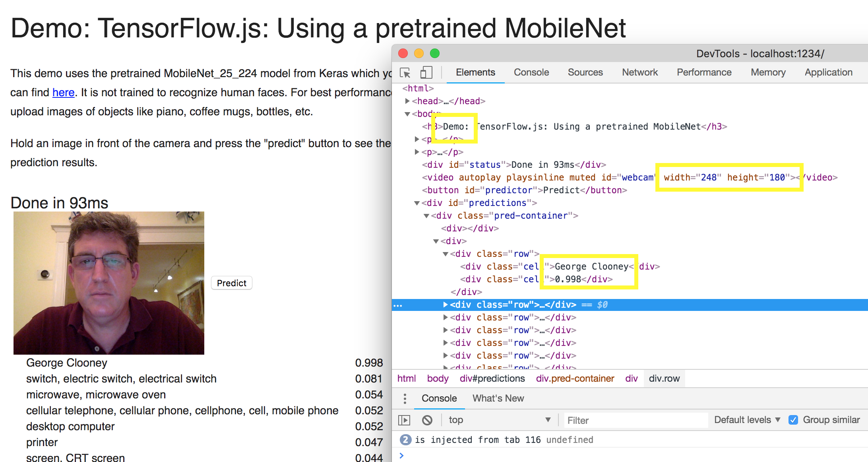Viewport: 868px width, 462px height.
Task: Toggle the device toolbar icon
Action: pos(426,73)
